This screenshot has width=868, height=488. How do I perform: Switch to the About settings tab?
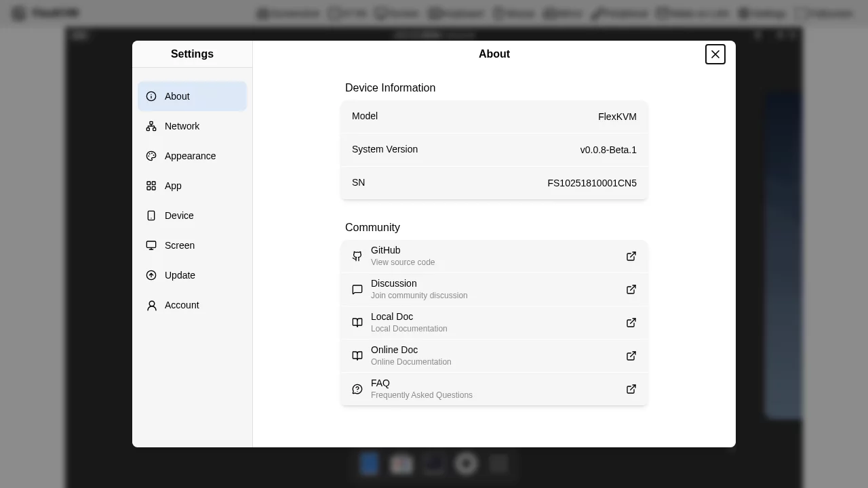(192, 96)
